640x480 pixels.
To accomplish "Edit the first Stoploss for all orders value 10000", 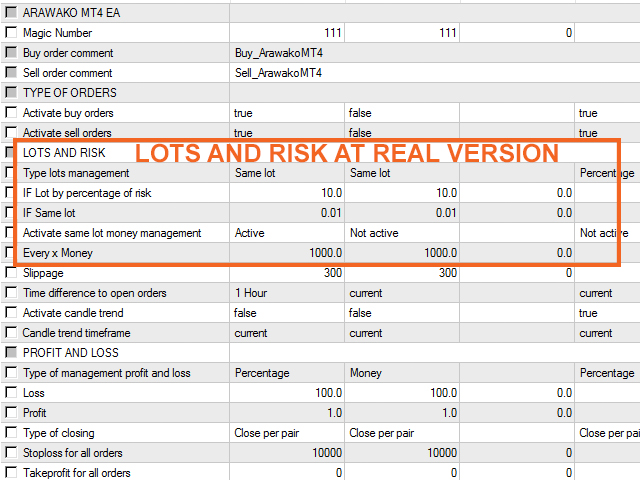I will (x=327, y=453).
